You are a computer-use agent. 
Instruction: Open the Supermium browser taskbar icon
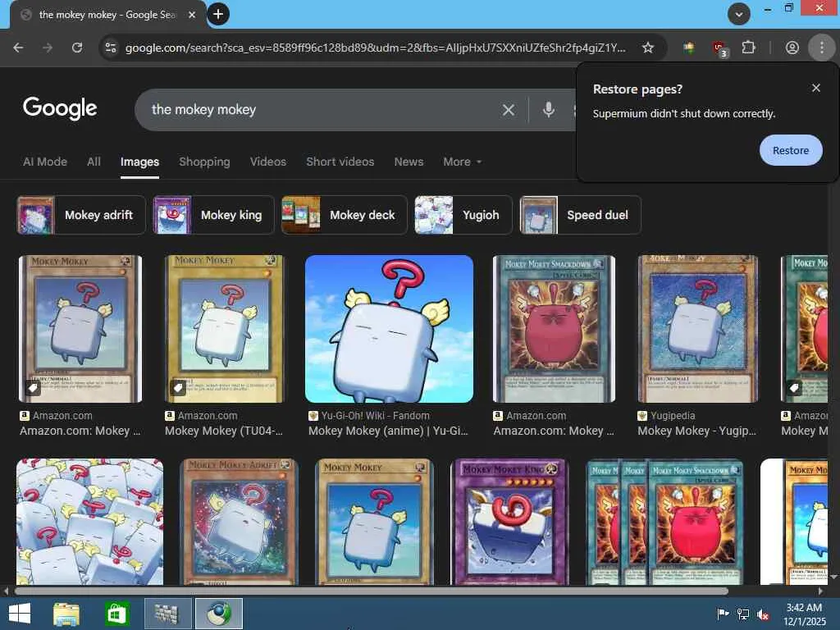point(218,614)
